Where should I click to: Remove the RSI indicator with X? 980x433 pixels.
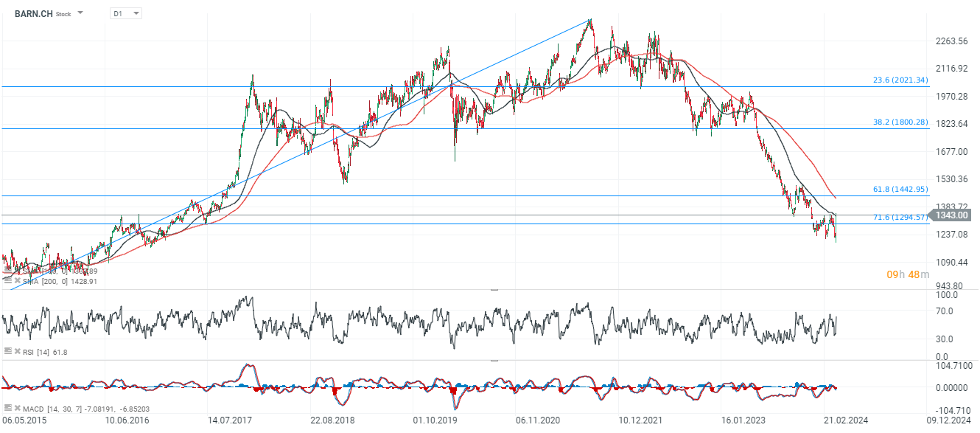coord(17,352)
